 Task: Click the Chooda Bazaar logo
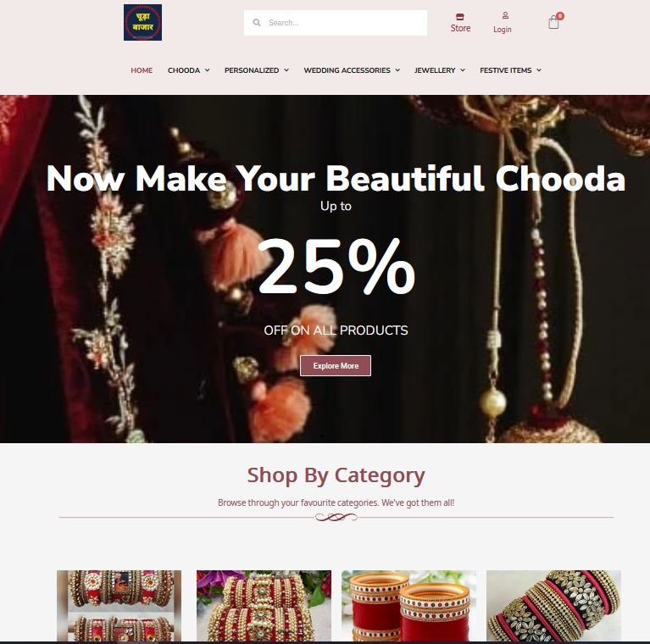point(142,22)
